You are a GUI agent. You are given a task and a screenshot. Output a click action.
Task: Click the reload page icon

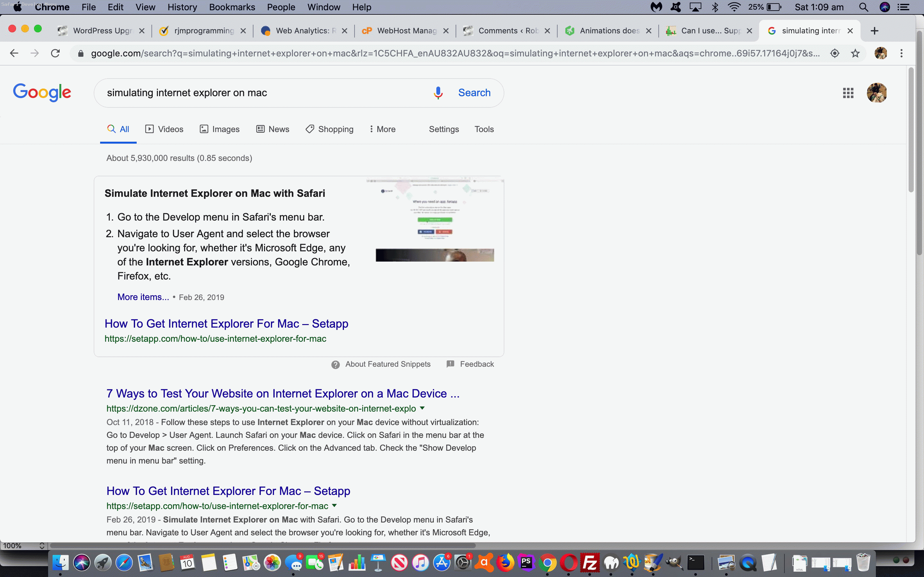[56, 53]
